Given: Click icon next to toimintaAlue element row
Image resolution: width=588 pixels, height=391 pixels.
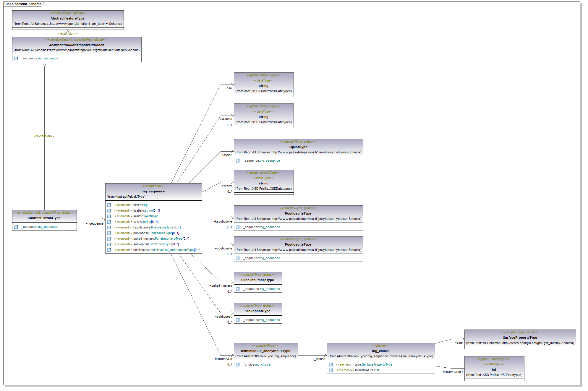Looking at the screenshot, I should click(x=109, y=250).
